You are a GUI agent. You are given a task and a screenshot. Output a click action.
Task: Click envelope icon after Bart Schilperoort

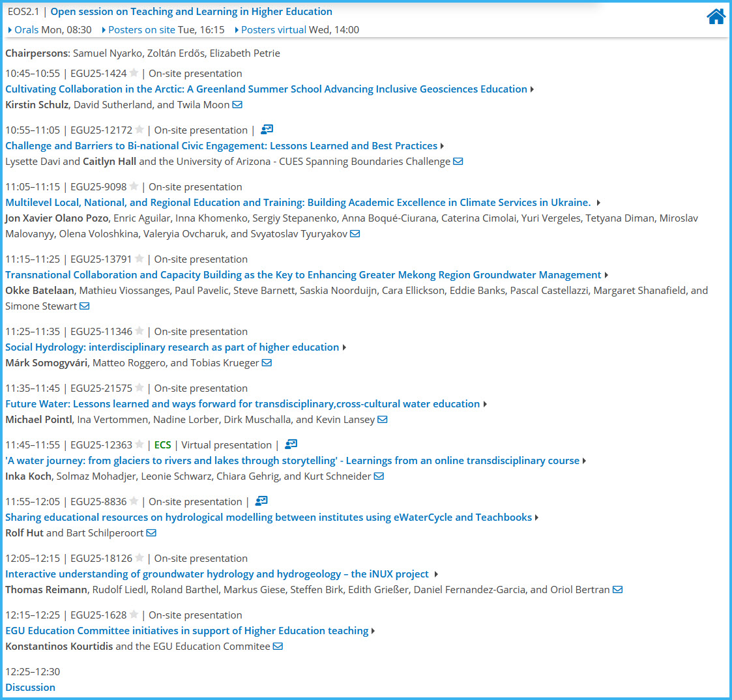pos(151,533)
